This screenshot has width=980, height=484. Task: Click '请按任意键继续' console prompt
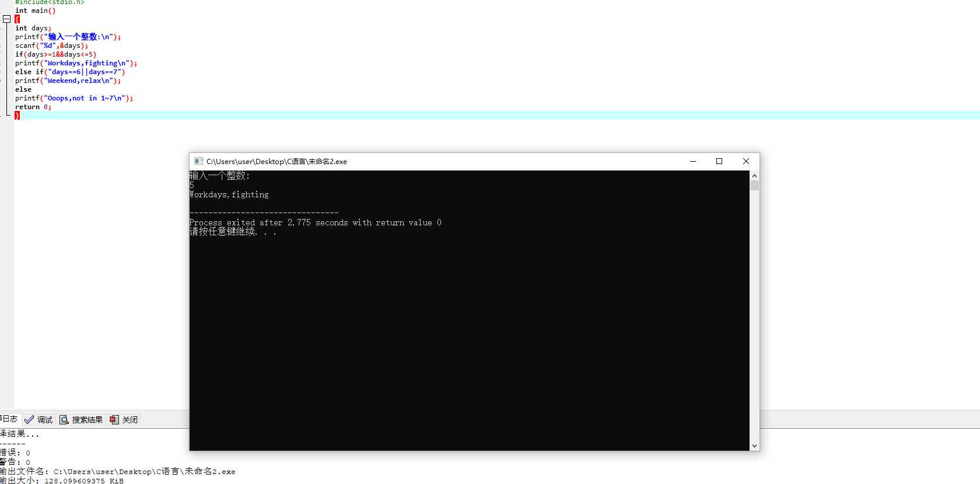tap(233, 232)
